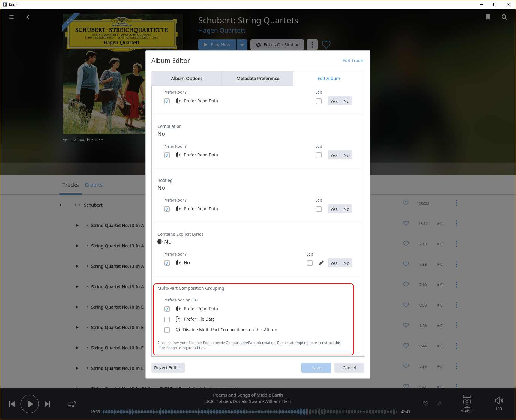
Task: Open search with the magnifier icon
Action: click(x=504, y=17)
